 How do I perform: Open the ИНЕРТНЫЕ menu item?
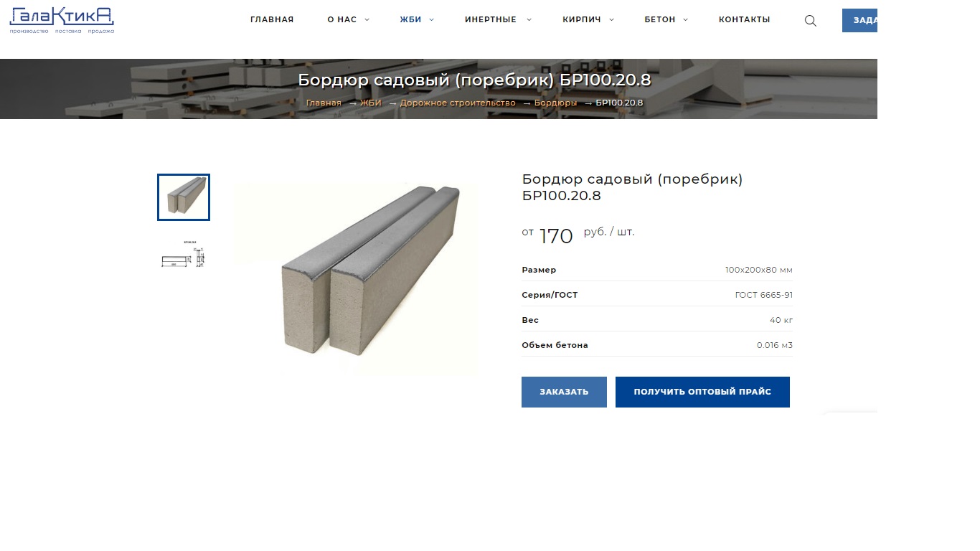[x=491, y=20]
